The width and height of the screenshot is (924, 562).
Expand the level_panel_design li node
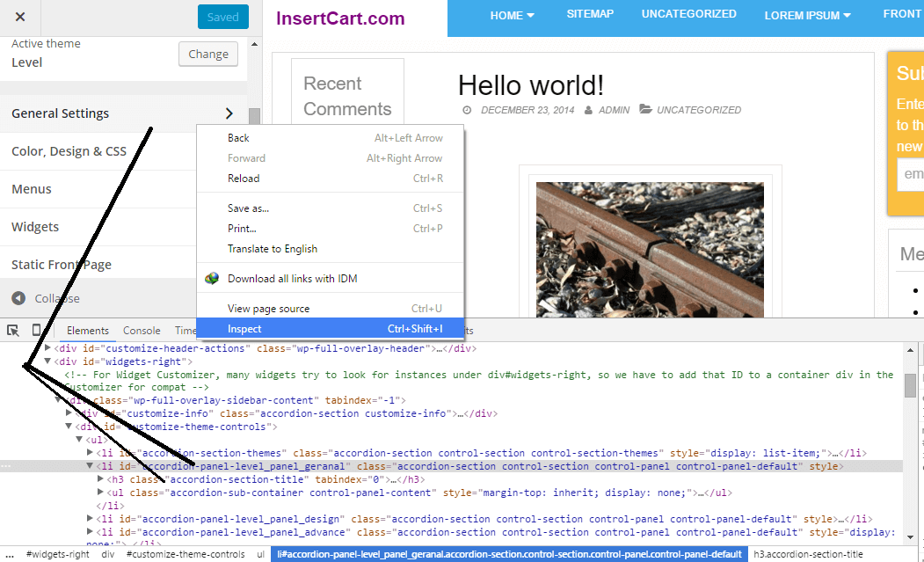pyautogui.click(x=91, y=518)
